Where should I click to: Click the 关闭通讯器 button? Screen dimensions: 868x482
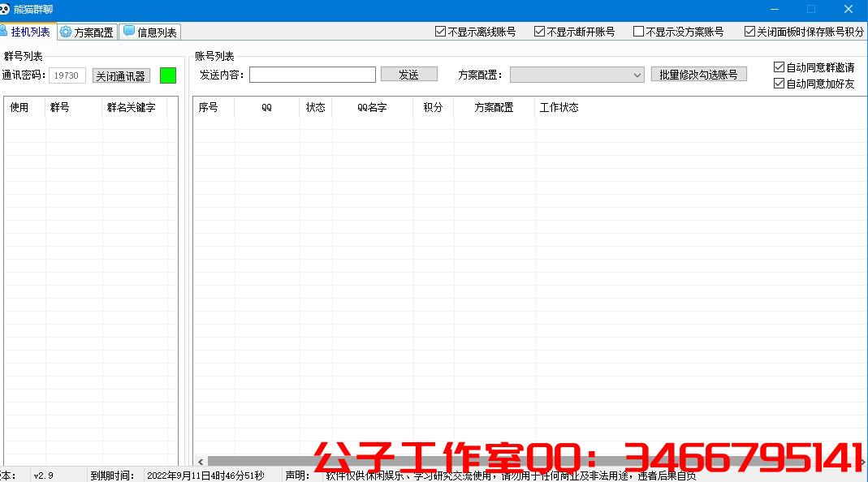point(121,75)
